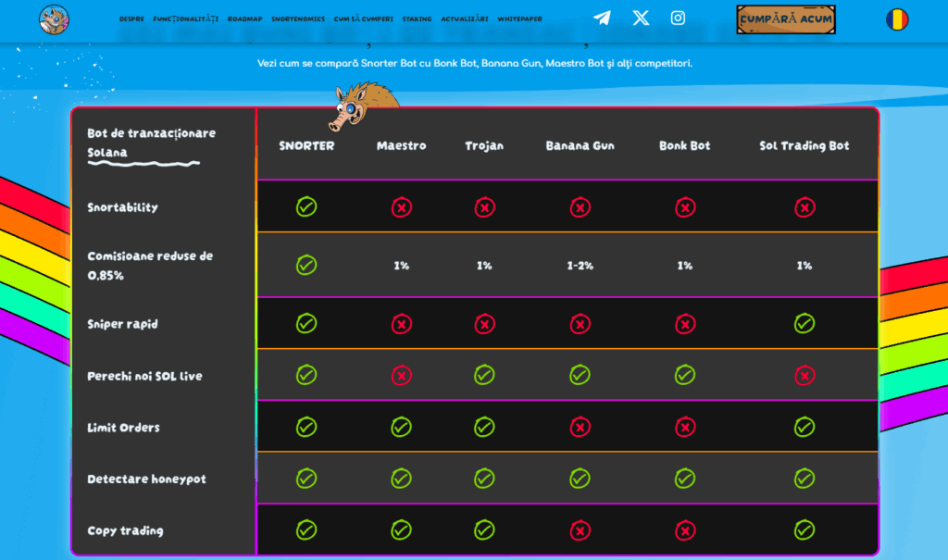Open CUM SĂ CUMPERI menu item
The image size is (948, 560).
(363, 19)
